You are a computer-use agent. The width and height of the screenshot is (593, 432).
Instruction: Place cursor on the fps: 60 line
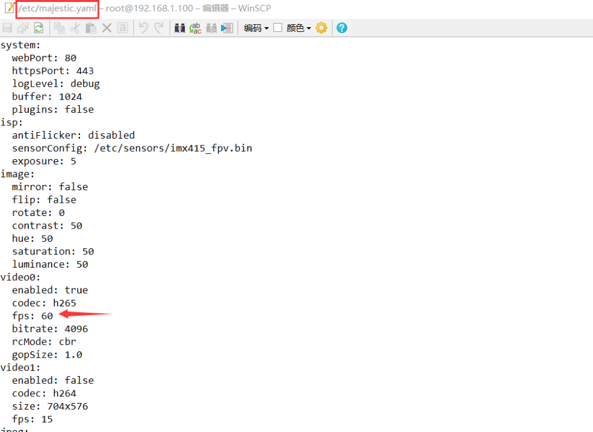click(33, 316)
